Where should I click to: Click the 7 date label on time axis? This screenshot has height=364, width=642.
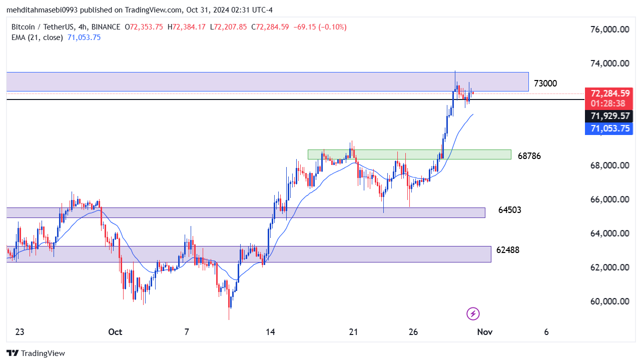tap(187, 332)
